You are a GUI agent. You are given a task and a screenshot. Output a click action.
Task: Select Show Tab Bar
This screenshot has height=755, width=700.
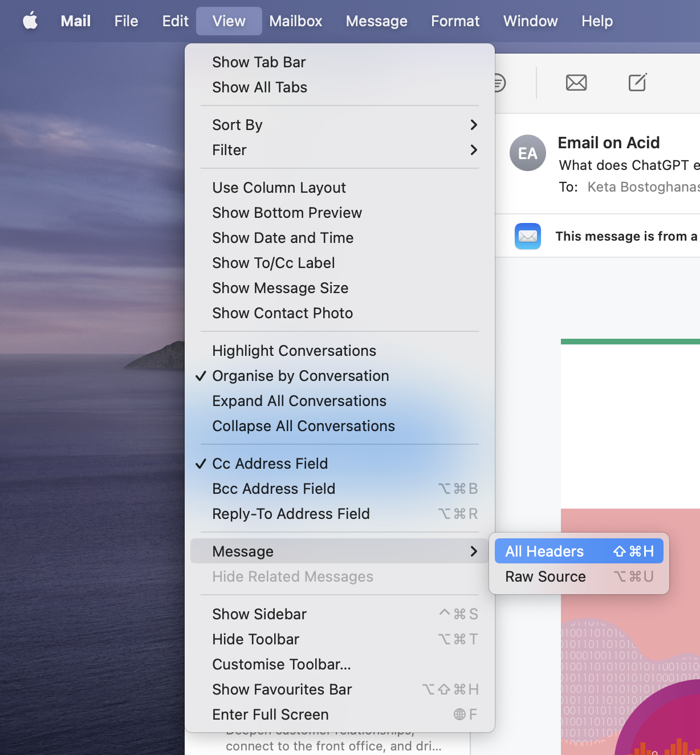tap(259, 62)
